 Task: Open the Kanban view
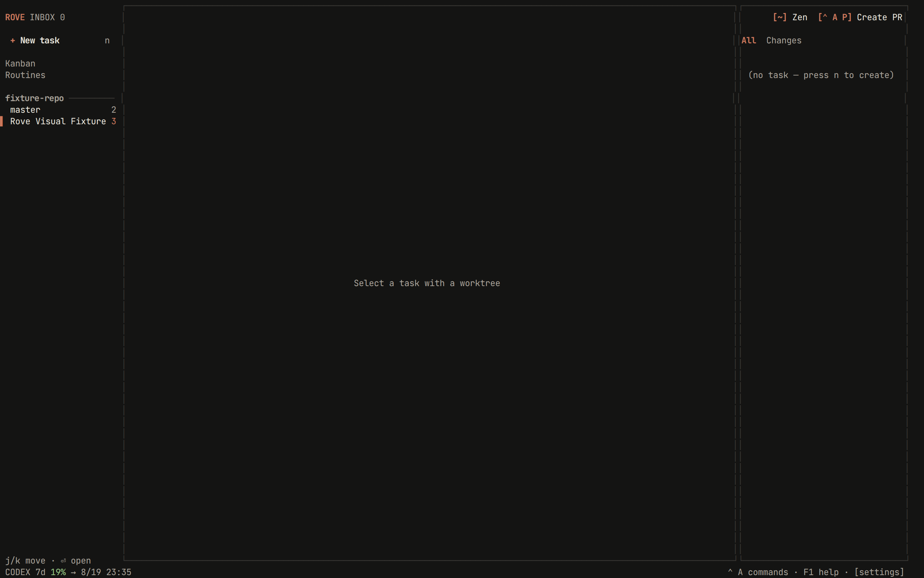pos(20,64)
